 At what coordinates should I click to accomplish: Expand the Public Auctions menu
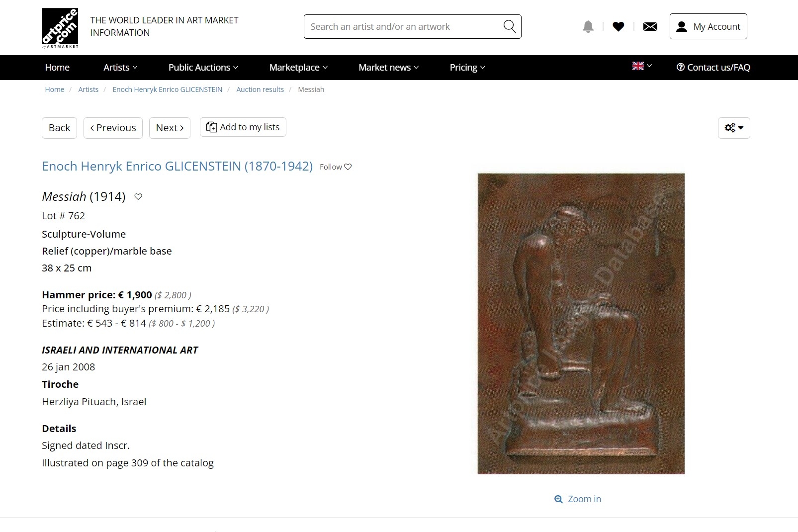(203, 67)
